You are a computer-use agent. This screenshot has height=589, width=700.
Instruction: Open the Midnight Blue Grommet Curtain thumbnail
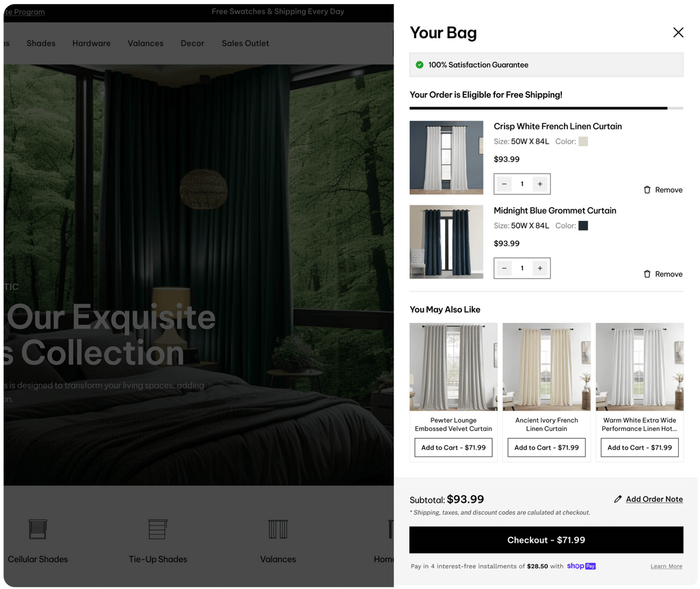coord(446,241)
